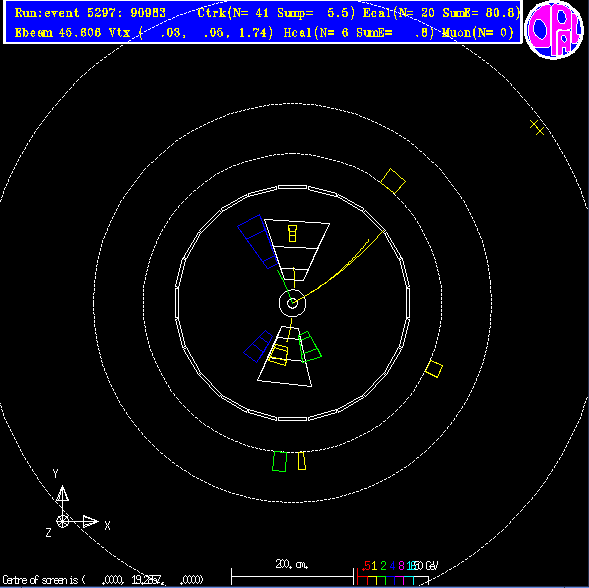
Task: Select the blue cluster left of lower trapezoid
Action: coord(258,346)
